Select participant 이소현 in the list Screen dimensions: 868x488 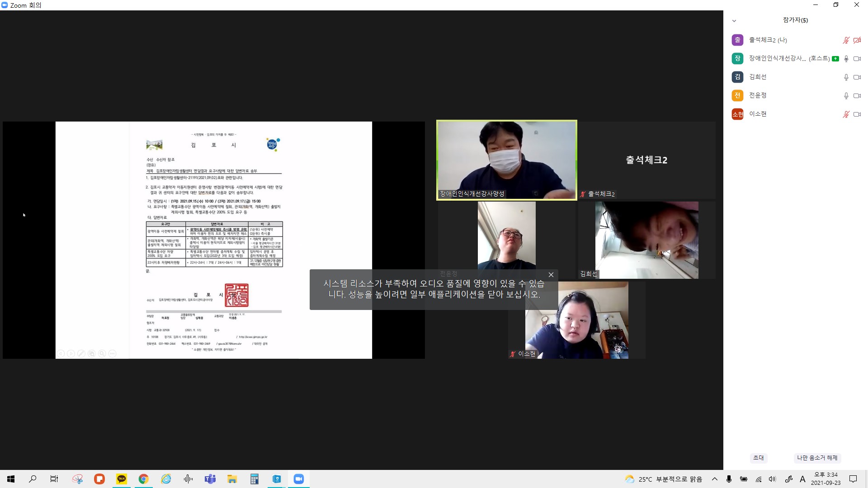[796, 114]
